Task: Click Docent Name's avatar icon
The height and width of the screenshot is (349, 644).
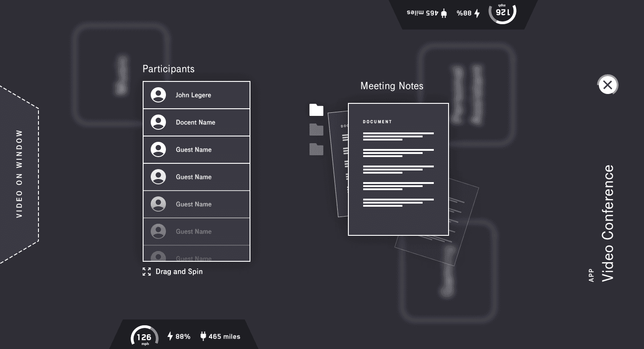Action: pos(158,122)
